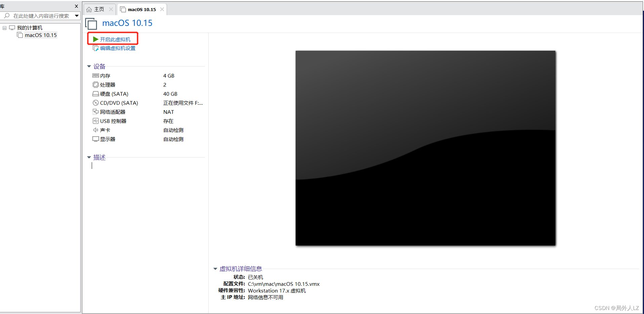Click the USB controller icon
The image size is (644, 314).
pyautogui.click(x=96, y=121)
